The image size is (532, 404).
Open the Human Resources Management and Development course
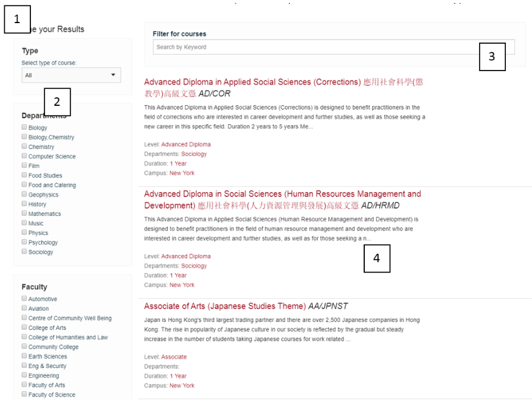[x=282, y=194]
